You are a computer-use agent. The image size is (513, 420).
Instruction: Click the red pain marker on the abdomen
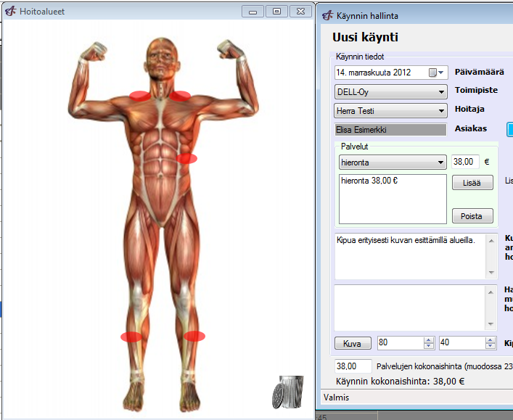(x=186, y=158)
